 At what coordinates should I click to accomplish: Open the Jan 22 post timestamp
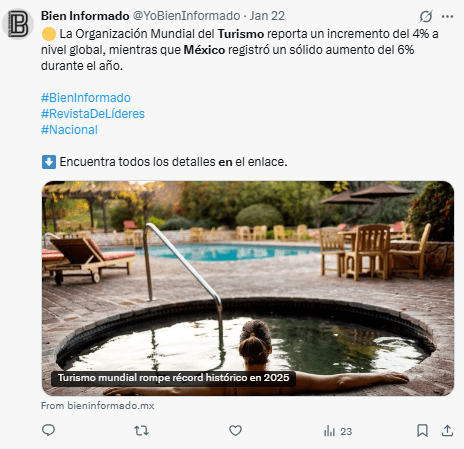pos(267,16)
